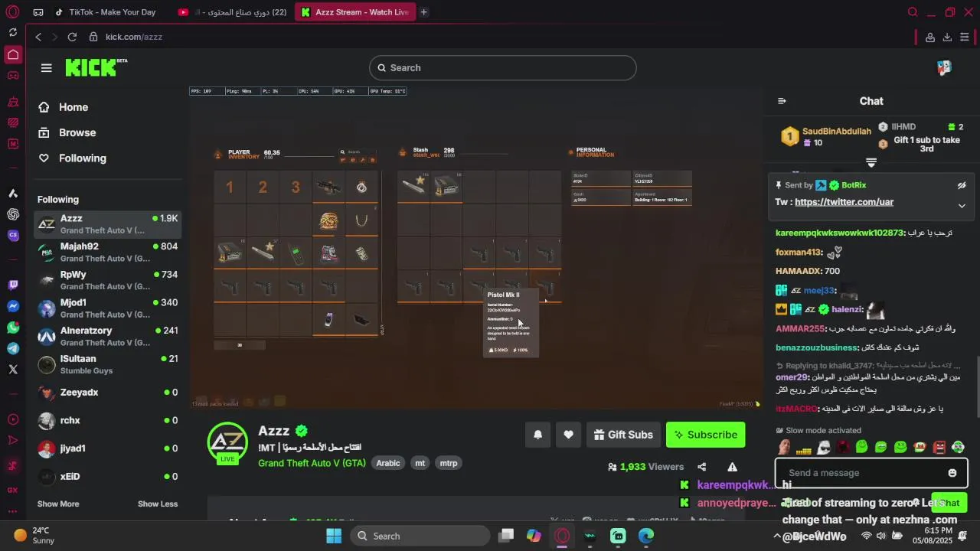Click the mtrp tag
The image size is (980, 551).
tap(449, 463)
